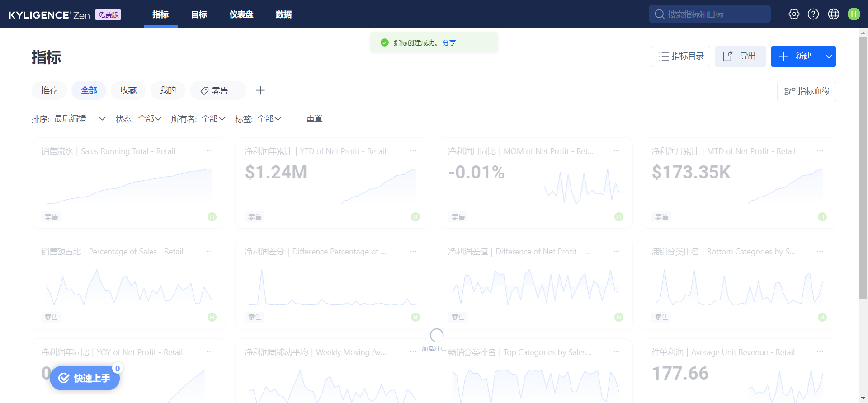Select the 全部 filter tab
Viewport: 868px width, 403px height.
(89, 90)
